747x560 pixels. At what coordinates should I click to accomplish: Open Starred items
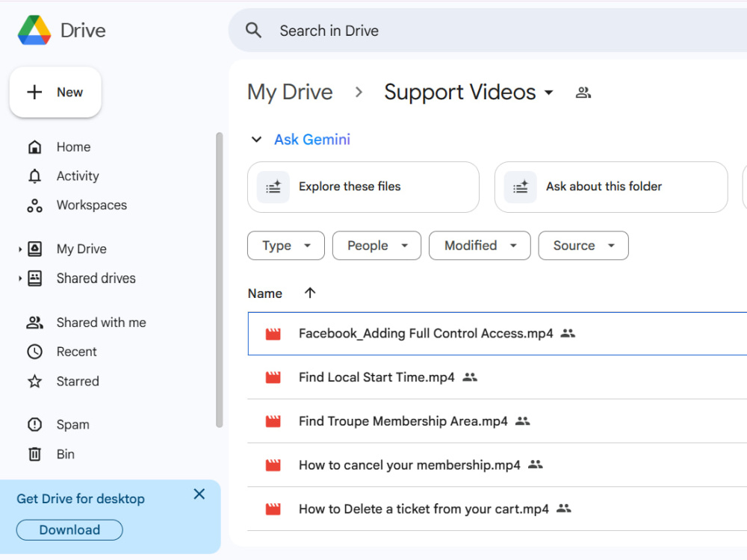pos(78,382)
